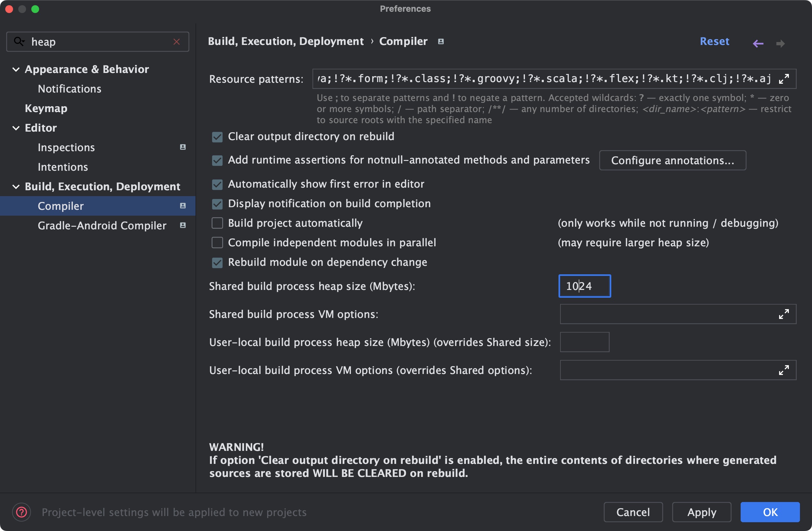
Task: Enable Compile independent modules in parallel
Action: click(217, 242)
